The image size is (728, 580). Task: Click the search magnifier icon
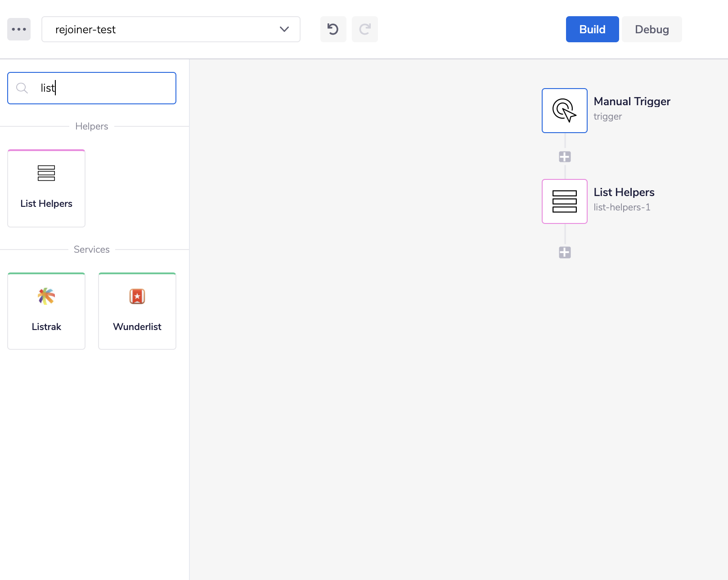(x=22, y=88)
